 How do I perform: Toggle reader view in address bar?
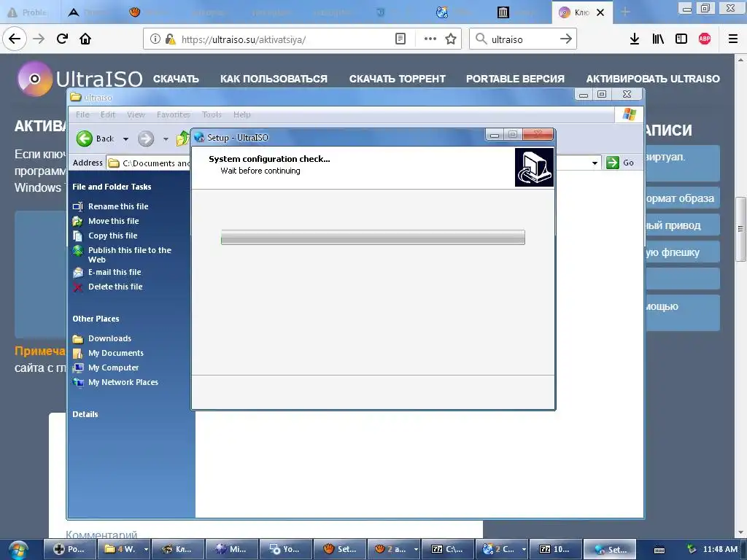click(x=400, y=39)
